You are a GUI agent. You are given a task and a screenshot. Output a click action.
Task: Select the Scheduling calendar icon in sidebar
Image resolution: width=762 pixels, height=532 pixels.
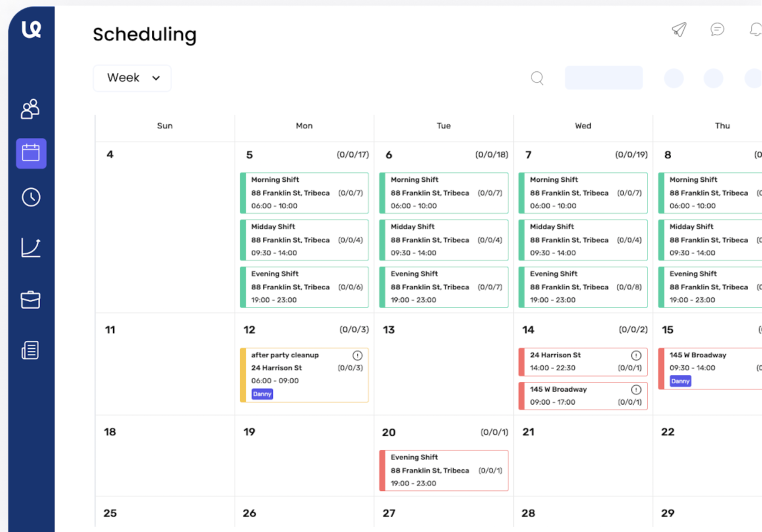pyautogui.click(x=31, y=153)
